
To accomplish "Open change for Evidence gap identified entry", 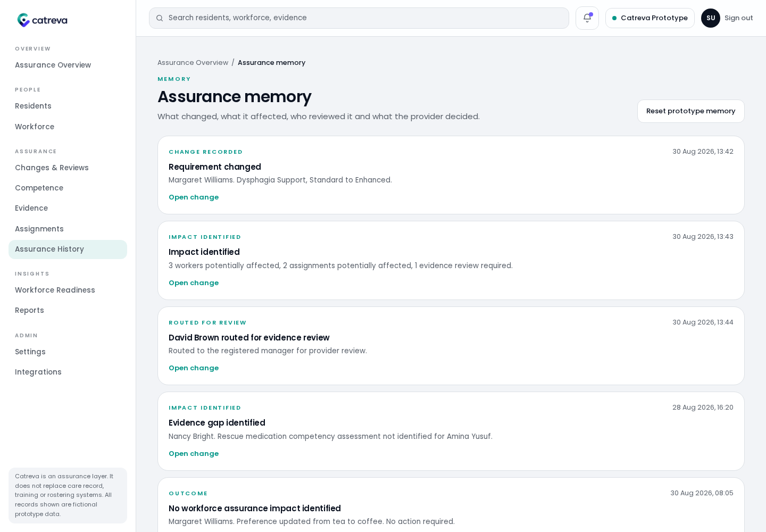I will 194,454.
